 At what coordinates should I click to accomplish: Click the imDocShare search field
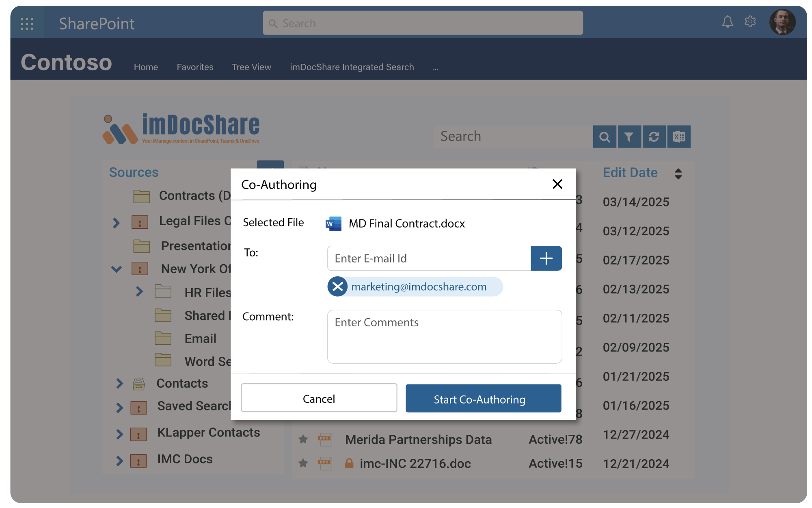(513, 136)
